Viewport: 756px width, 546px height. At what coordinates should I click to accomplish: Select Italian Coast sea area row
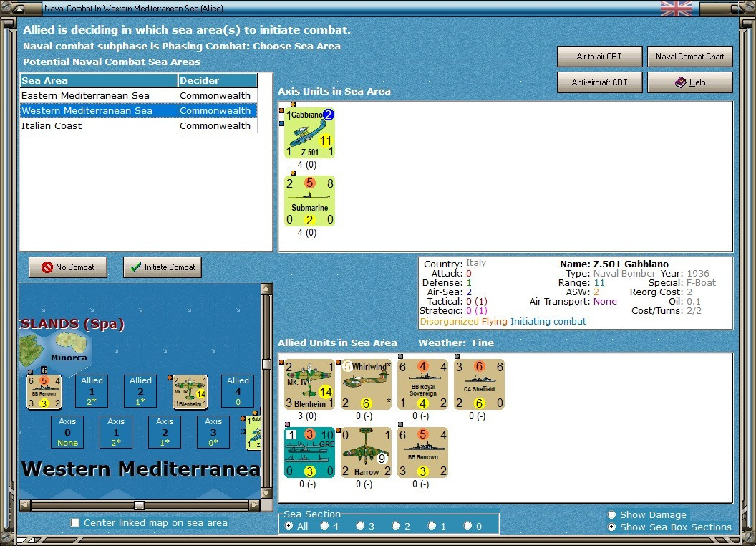[138, 125]
